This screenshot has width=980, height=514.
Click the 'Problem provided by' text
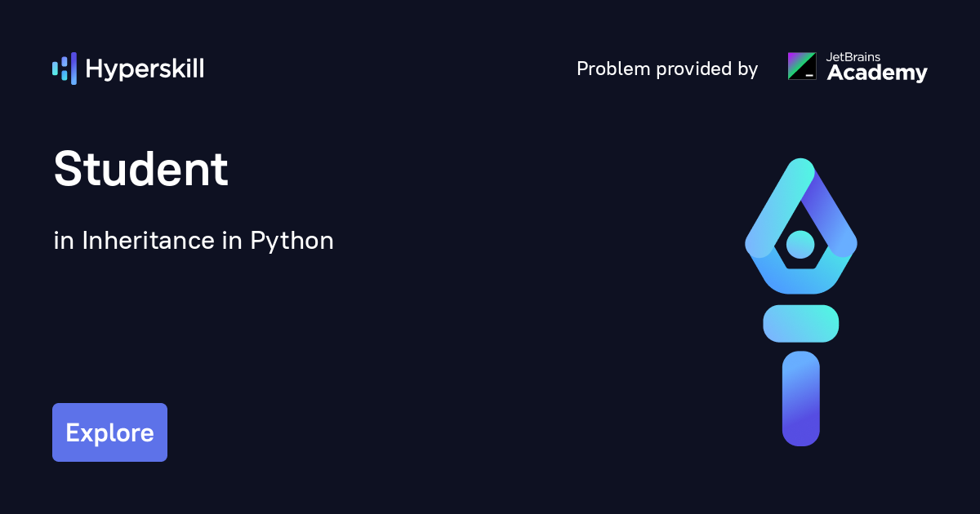click(666, 69)
